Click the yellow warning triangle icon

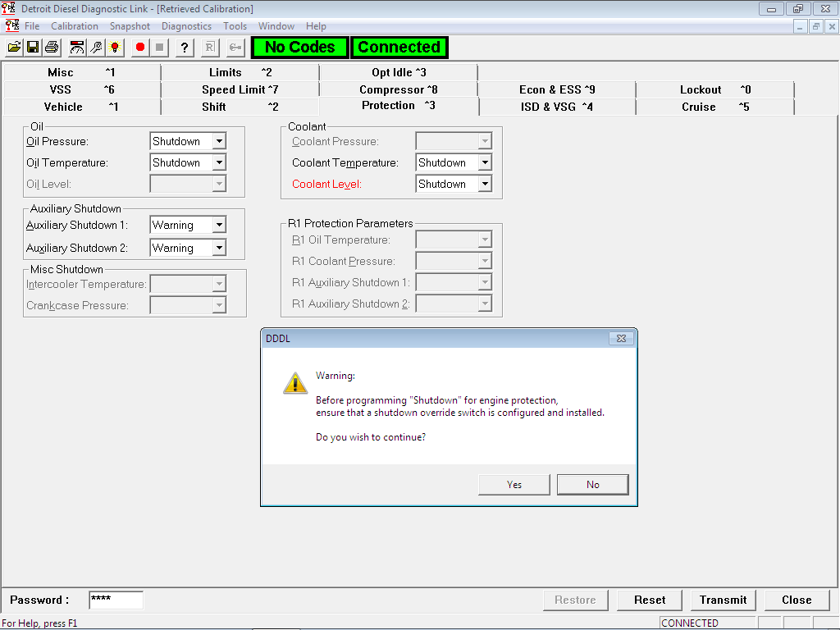point(295,384)
